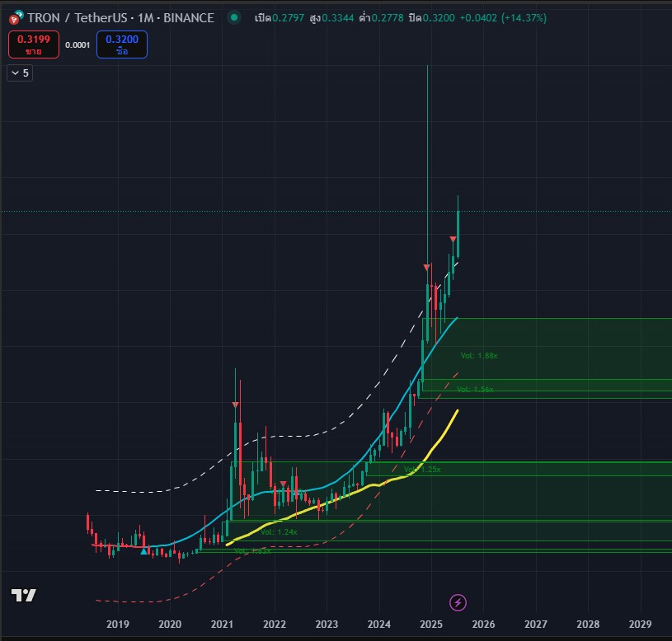Click the 2027 label on time axis

click(536, 624)
